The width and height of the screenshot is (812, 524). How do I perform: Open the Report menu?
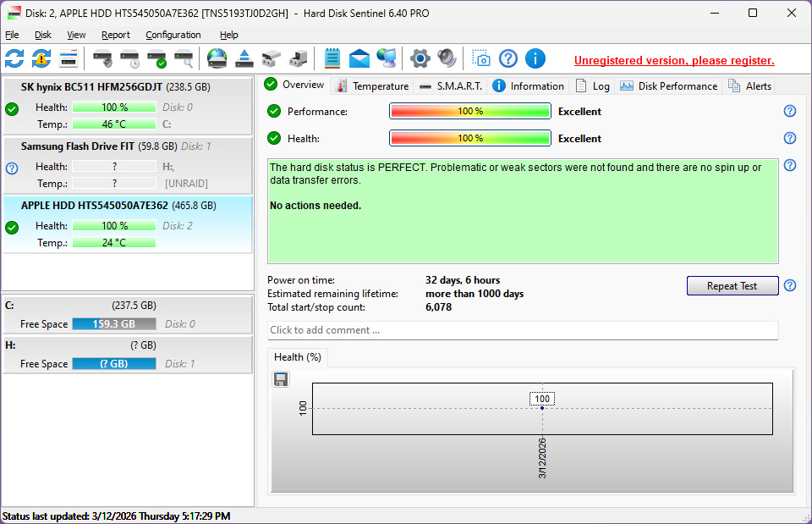pos(116,35)
